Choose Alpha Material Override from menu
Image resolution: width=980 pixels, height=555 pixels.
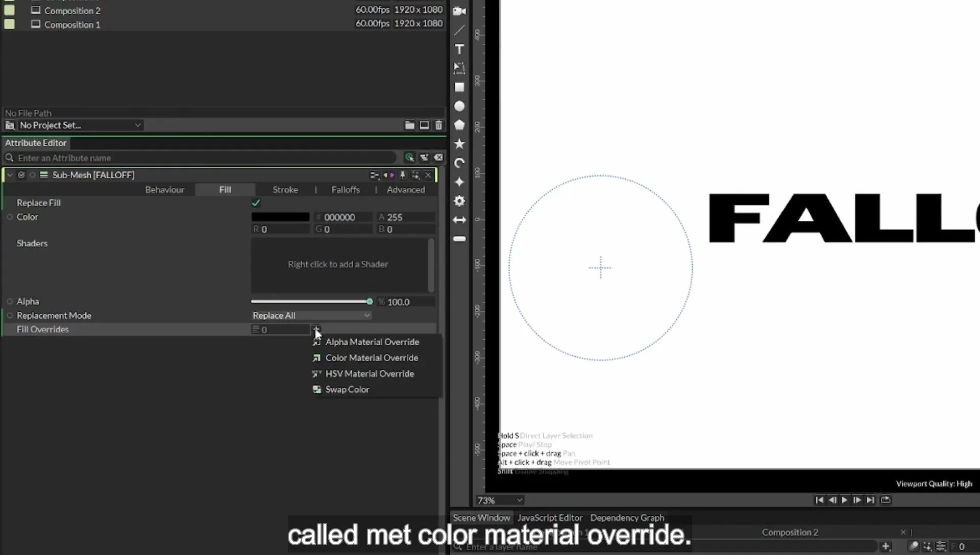[372, 342]
